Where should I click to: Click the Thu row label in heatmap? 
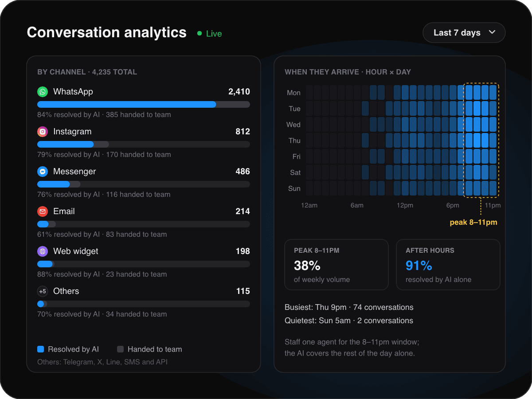pyautogui.click(x=294, y=141)
